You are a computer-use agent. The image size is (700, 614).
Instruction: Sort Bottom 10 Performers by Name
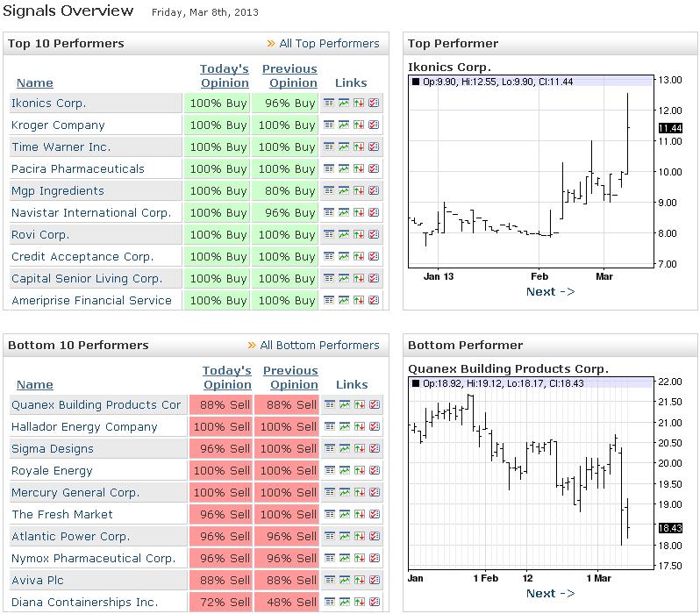[35, 384]
